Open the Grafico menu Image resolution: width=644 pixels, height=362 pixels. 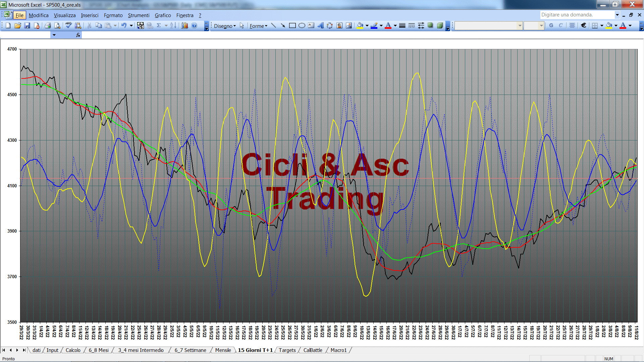[x=163, y=15]
